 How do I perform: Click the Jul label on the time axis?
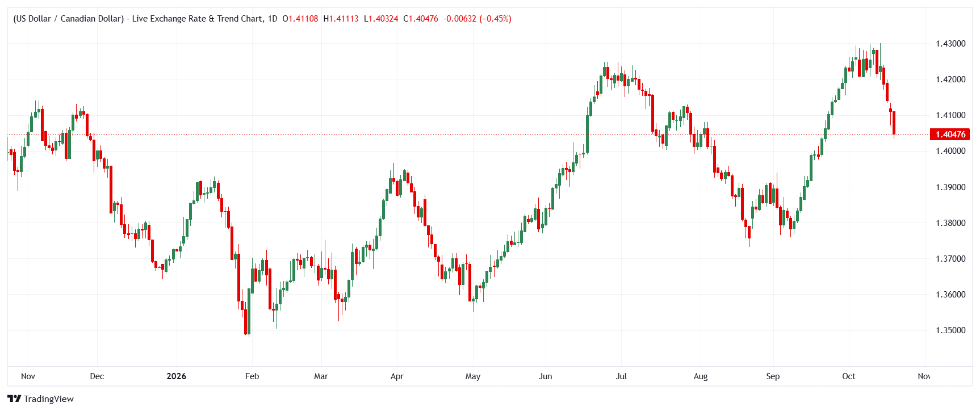tap(621, 376)
